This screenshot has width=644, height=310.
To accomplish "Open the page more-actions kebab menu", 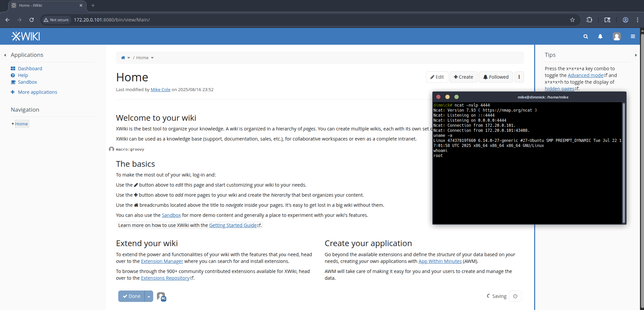I will 519,77.
